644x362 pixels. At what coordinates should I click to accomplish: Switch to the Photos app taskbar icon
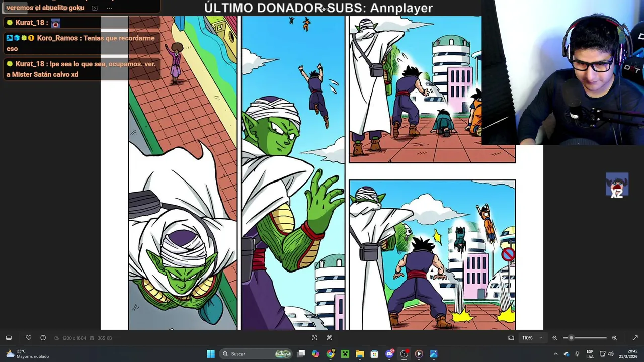tap(433, 354)
